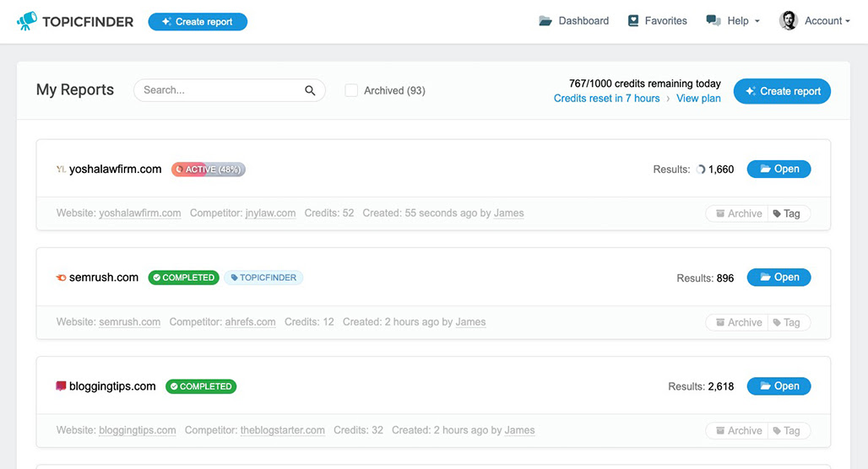Click bloggingtips.com website link
Screen dimensions: 868x469
tap(138, 430)
